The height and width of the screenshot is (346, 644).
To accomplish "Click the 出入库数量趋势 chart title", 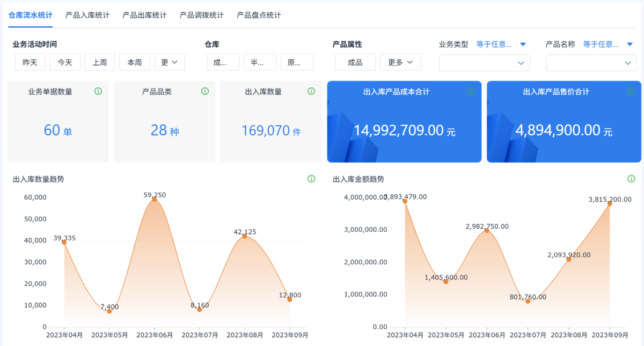I will [39, 179].
